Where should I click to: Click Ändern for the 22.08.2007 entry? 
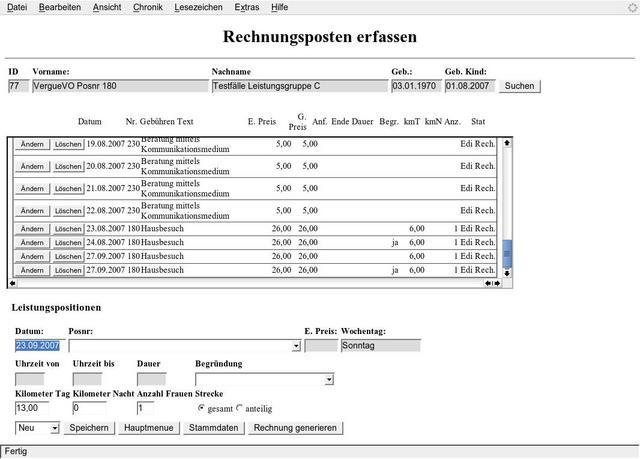[32, 211]
